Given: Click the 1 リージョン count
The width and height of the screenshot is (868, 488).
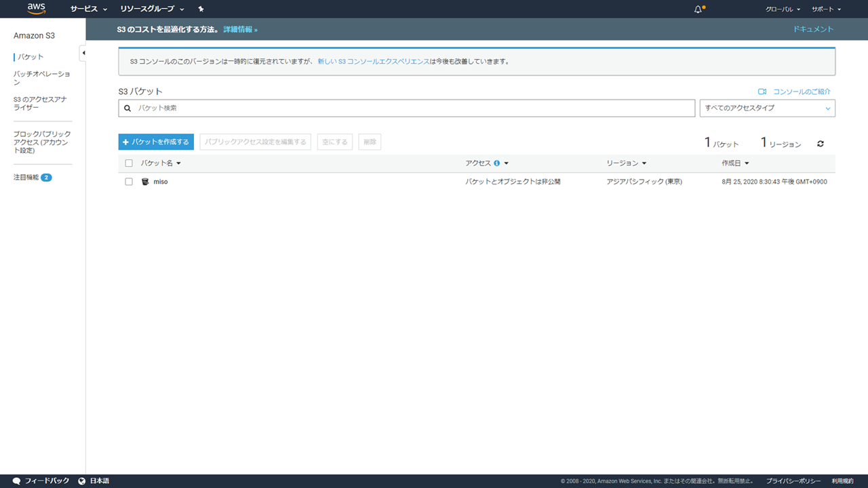Looking at the screenshot, I should (781, 143).
